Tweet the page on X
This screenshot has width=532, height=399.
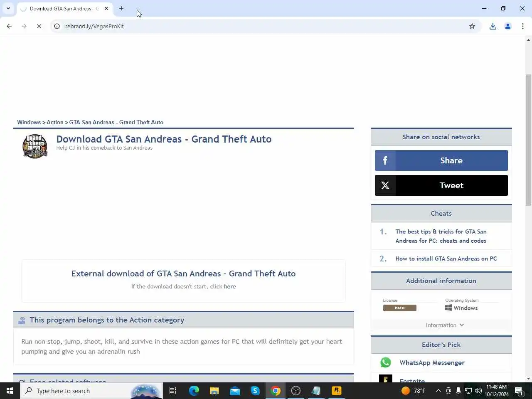pos(441,185)
